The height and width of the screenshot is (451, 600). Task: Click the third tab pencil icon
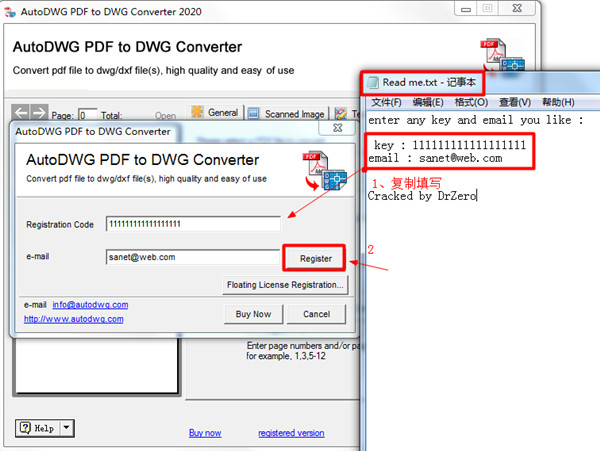coord(341,114)
